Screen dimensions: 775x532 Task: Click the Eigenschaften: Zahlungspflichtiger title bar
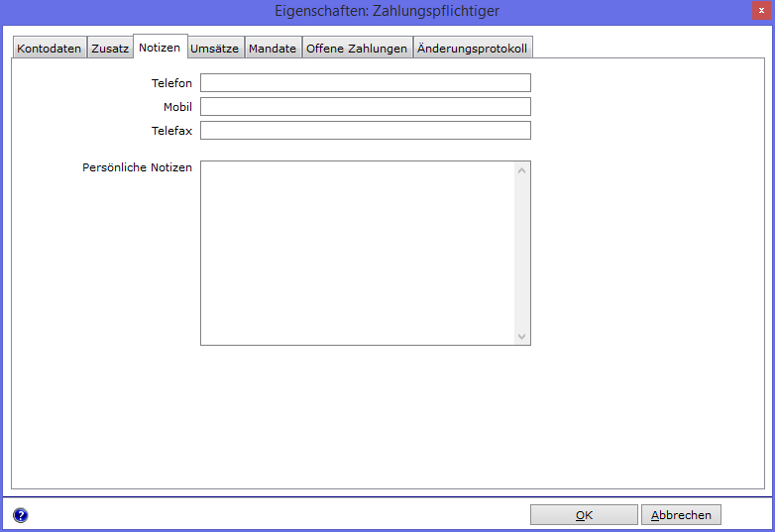click(x=387, y=11)
